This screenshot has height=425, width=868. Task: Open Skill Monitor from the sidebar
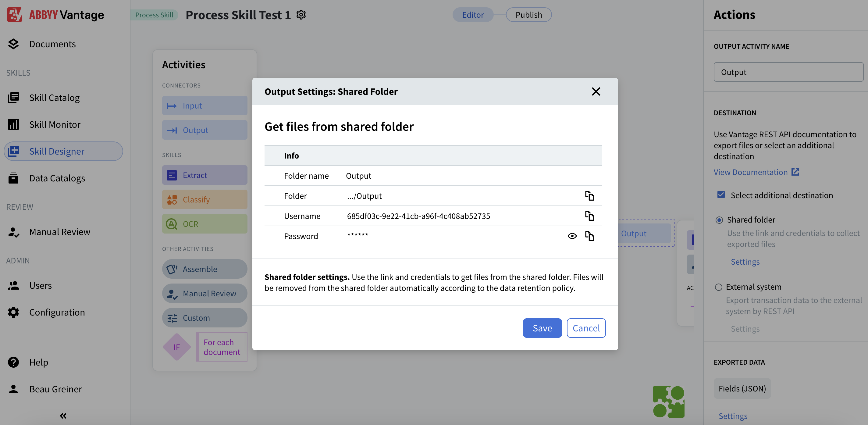click(x=55, y=124)
